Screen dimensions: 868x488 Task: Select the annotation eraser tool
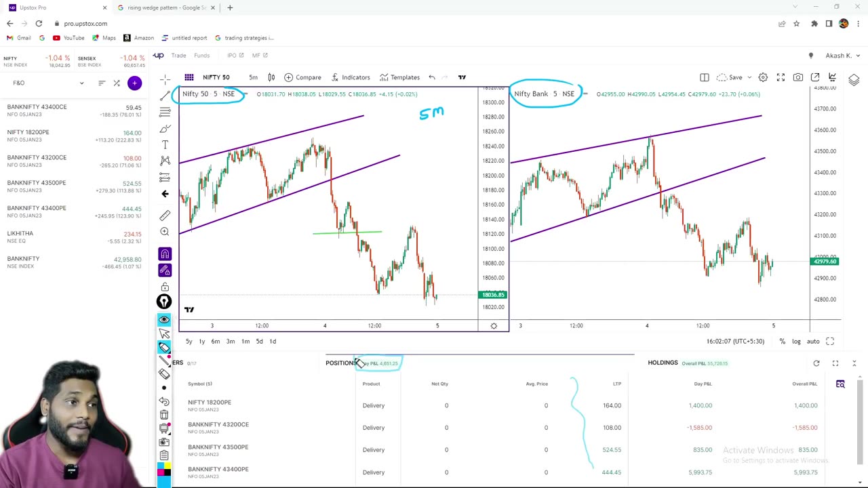164,374
